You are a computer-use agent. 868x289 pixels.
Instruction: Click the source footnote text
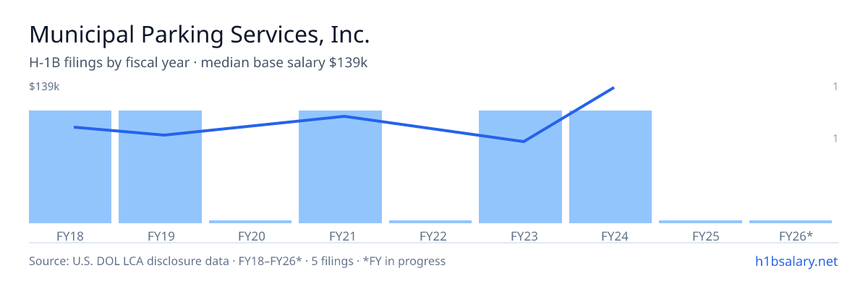pyautogui.click(x=237, y=261)
